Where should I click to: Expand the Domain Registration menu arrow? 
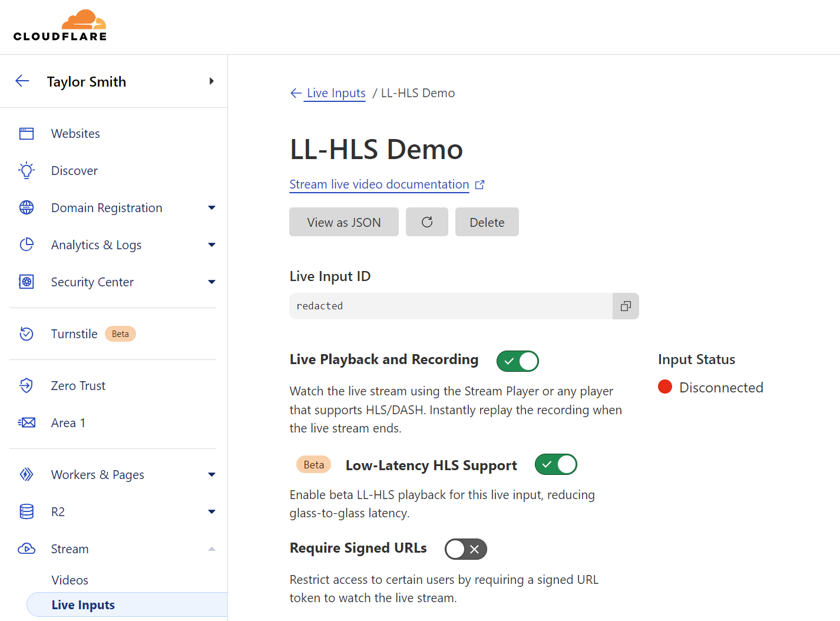click(212, 207)
